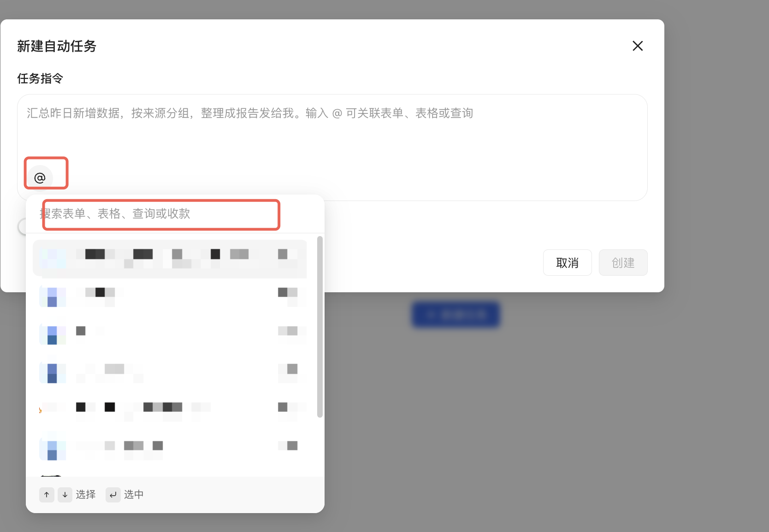This screenshot has height=532, width=769.
Task: Click the 创建 button
Action: [x=623, y=263]
